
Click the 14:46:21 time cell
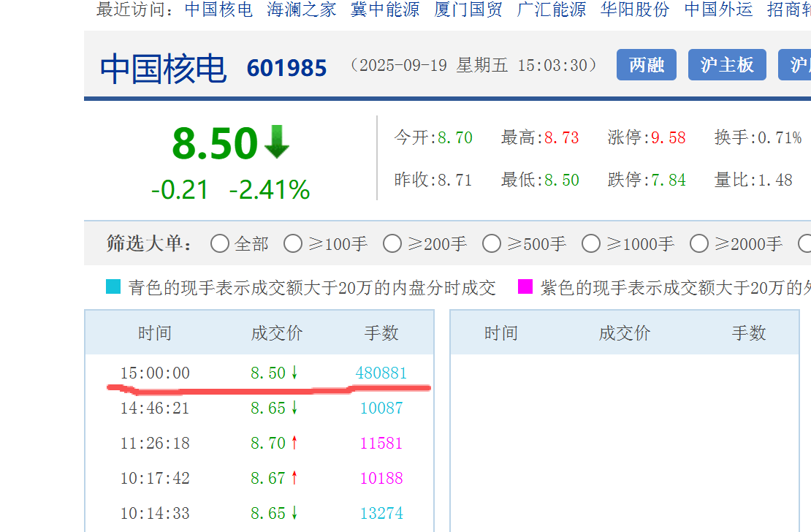click(155, 408)
